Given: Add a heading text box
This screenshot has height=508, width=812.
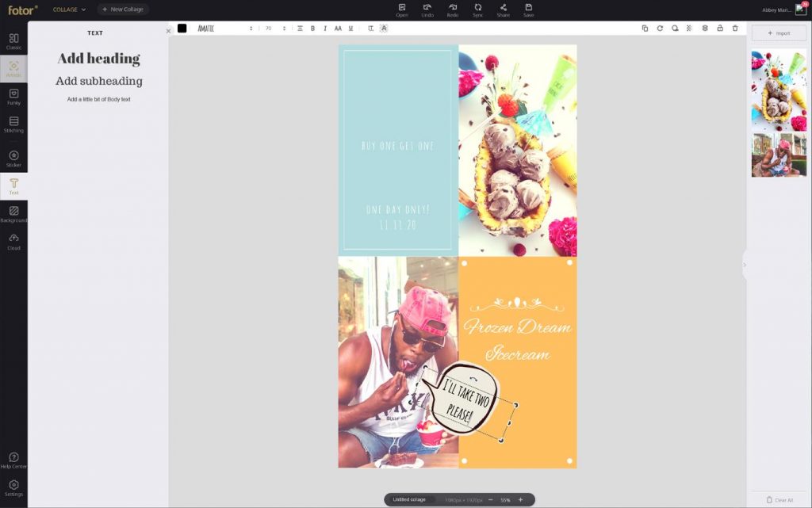Looking at the screenshot, I should coord(99,59).
